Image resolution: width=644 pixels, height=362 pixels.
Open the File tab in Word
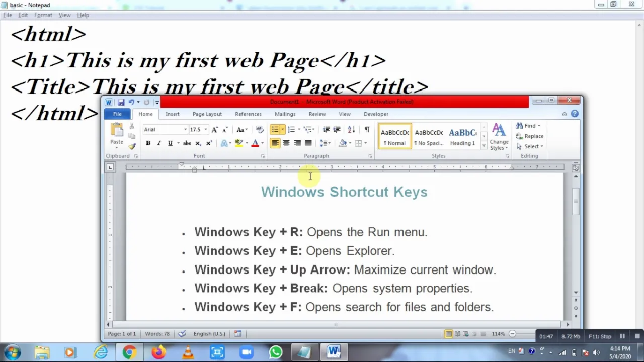pos(117,114)
